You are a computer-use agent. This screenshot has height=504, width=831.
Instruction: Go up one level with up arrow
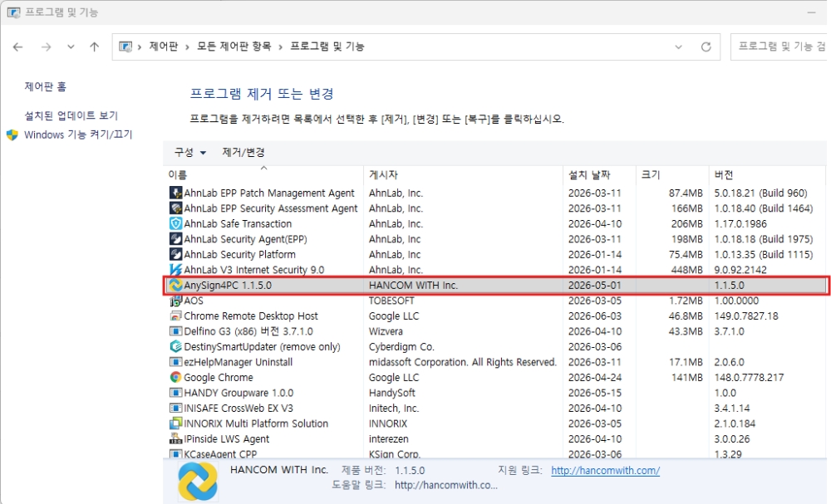click(x=95, y=46)
